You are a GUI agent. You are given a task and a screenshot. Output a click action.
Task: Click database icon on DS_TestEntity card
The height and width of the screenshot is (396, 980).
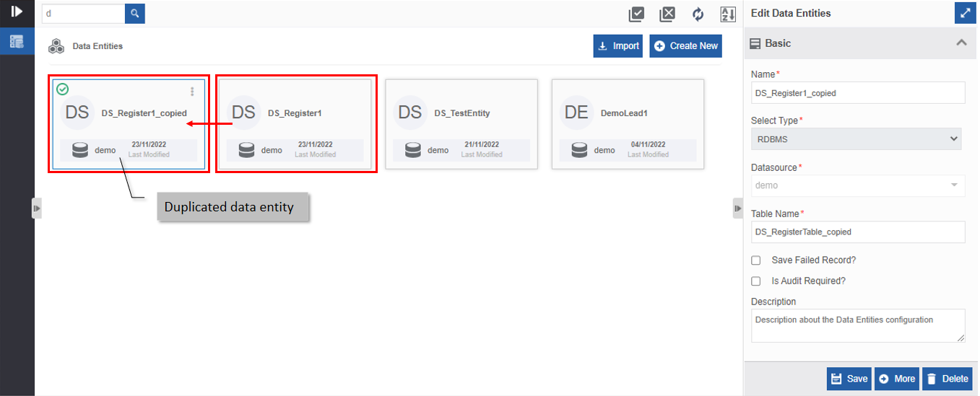pyautogui.click(x=412, y=150)
